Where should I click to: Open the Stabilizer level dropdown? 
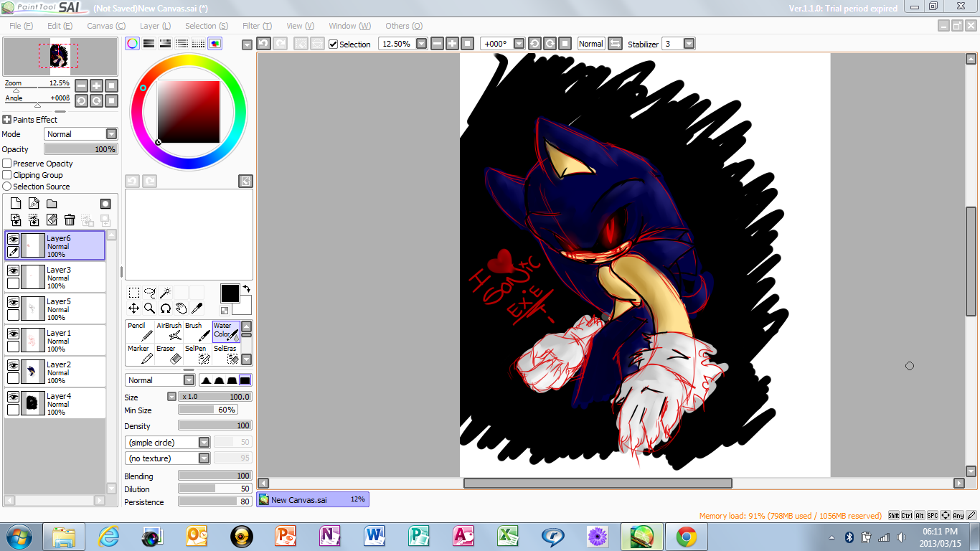click(x=689, y=44)
